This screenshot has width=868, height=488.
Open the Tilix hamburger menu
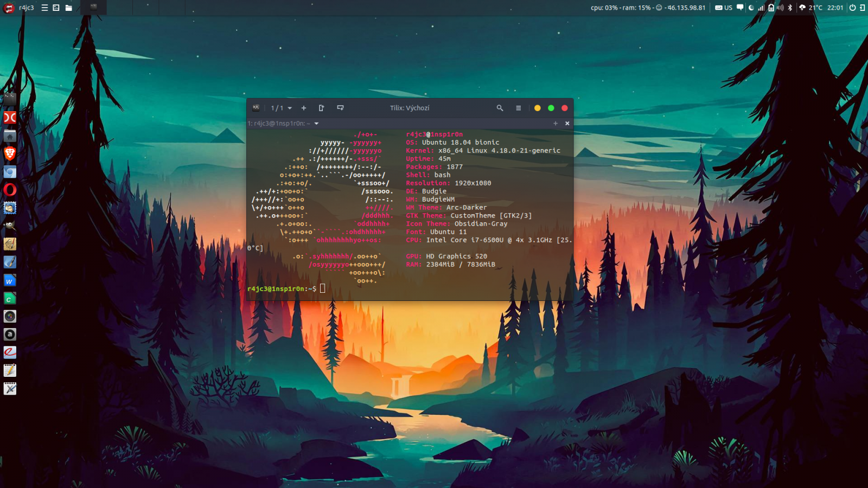coord(518,108)
